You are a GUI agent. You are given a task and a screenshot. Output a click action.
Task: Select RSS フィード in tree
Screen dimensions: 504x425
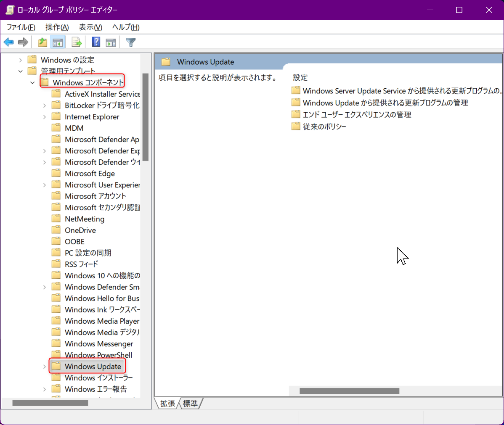[81, 264]
